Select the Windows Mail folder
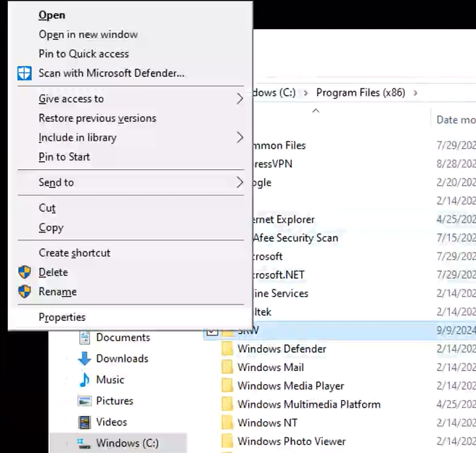The height and width of the screenshot is (453, 476). point(271,367)
